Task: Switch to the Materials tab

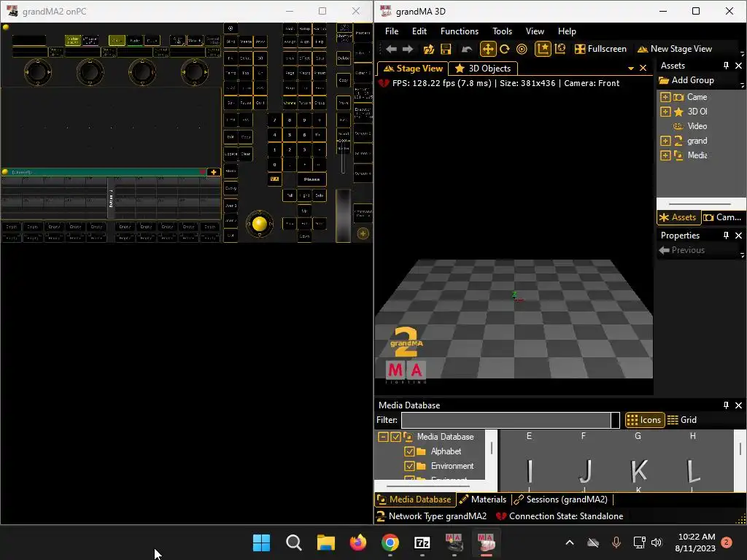Action: (x=483, y=499)
